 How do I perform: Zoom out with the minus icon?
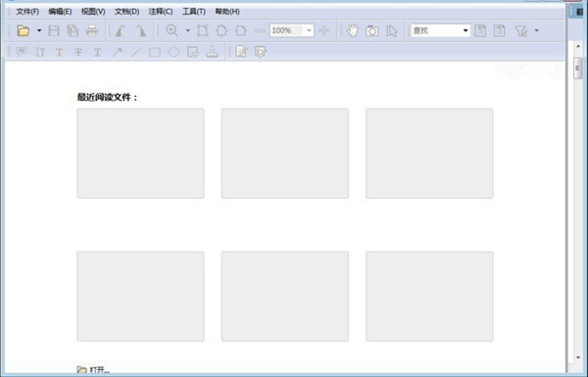pyautogui.click(x=260, y=30)
